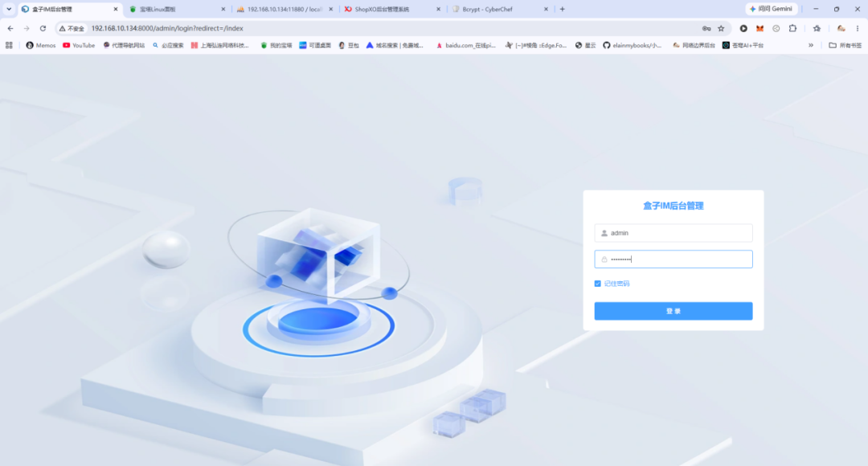
Task: Click the MetaMask fox extension icon
Action: coord(759,28)
